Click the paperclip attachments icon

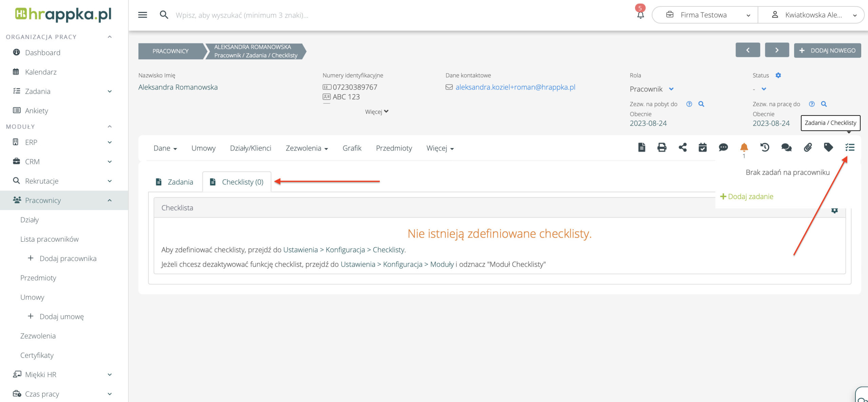[x=808, y=147]
